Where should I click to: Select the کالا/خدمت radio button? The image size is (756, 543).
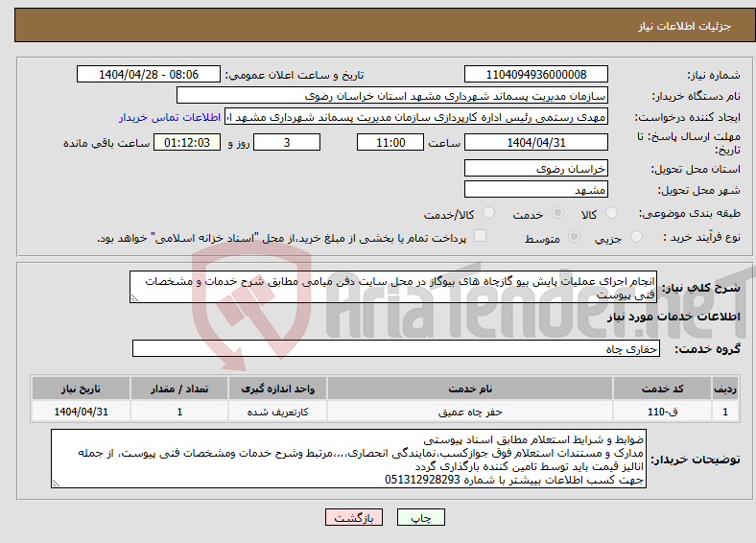click(489, 213)
